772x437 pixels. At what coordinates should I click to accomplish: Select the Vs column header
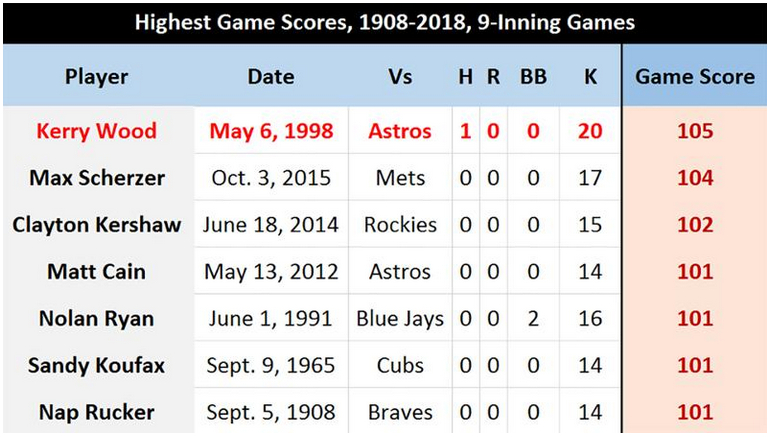click(x=400, y=77)
